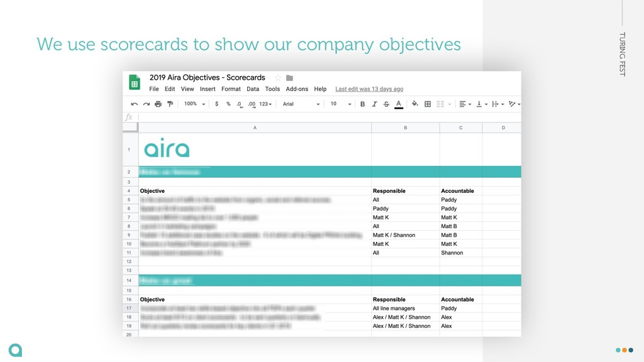Select the paint format roller icon
644x362 pixels.
click(x=170, y=104)
